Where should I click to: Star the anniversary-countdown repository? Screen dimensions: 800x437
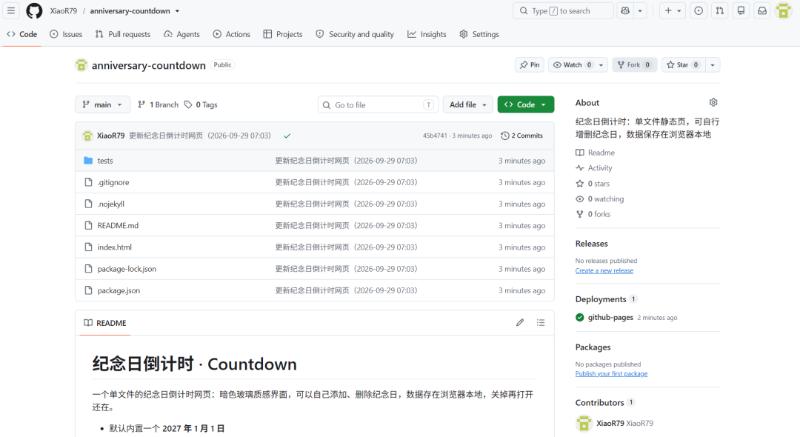[x=683, y=65]
